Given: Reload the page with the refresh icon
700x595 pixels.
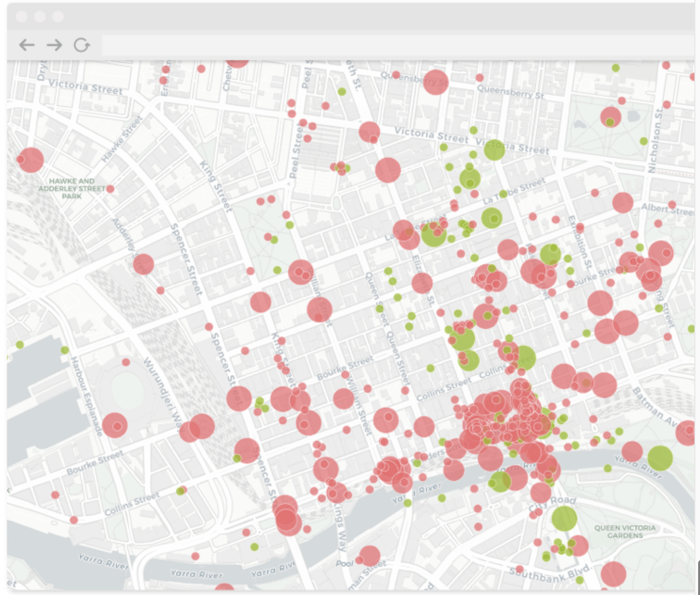Looking at the screenshot, I should pyautogui.click(x=82, y=45).
